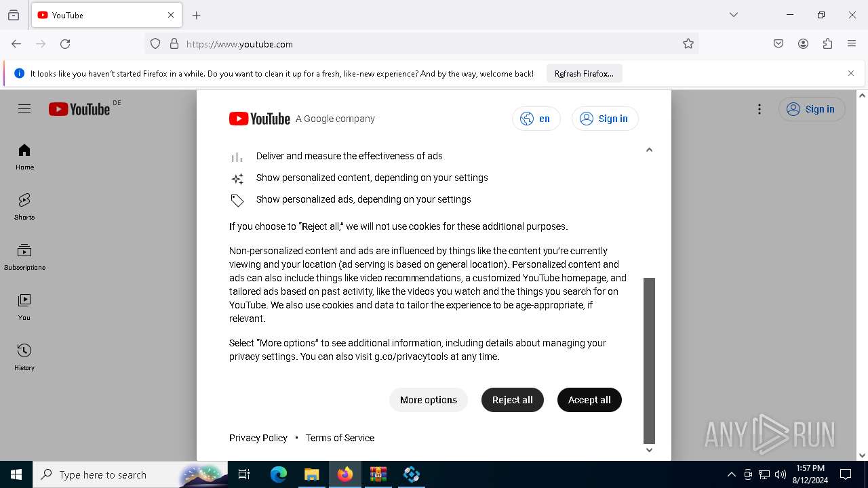Open the Privacy Policy link

coord(258,438)
